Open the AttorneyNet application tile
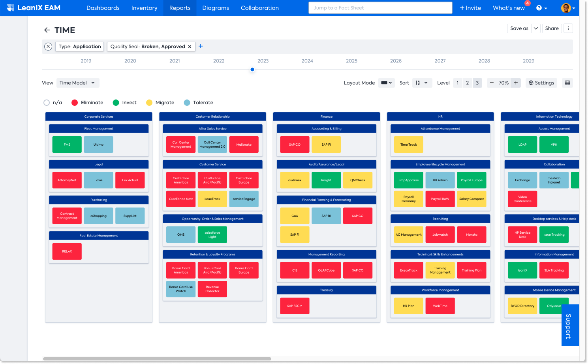The width and height of the screenshot is (588, 364). point(67,180)
